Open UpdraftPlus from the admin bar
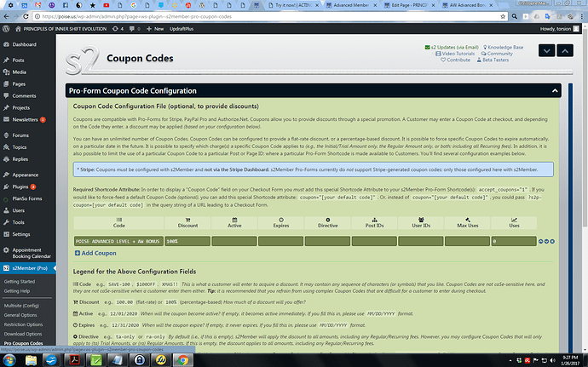The image size is (588, 367). (x=182, y=29)
